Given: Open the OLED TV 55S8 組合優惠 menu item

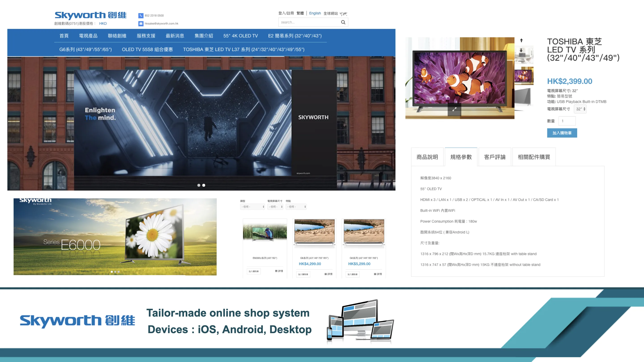Looking at the screenshot, I should coord(147,49).
